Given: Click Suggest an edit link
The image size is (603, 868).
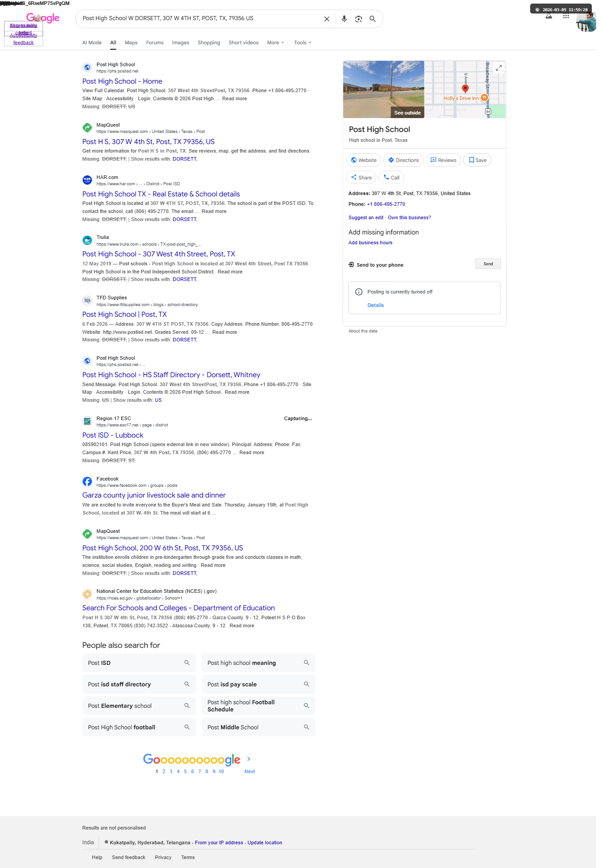Looking at the screenshot, I should coord(366,217).
